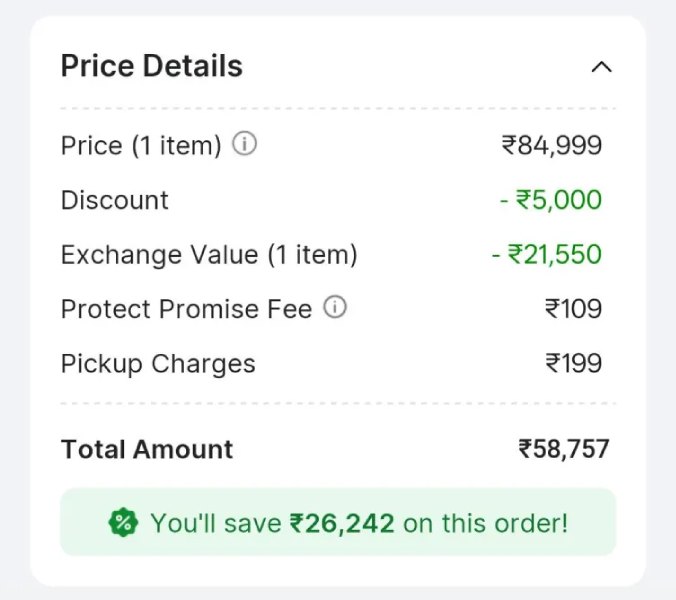The height and width of the screenshot is (600, 676).
Task: Click the Exchange Value (1 item) label
Action: pyautogui.click(x=209, y=255)
